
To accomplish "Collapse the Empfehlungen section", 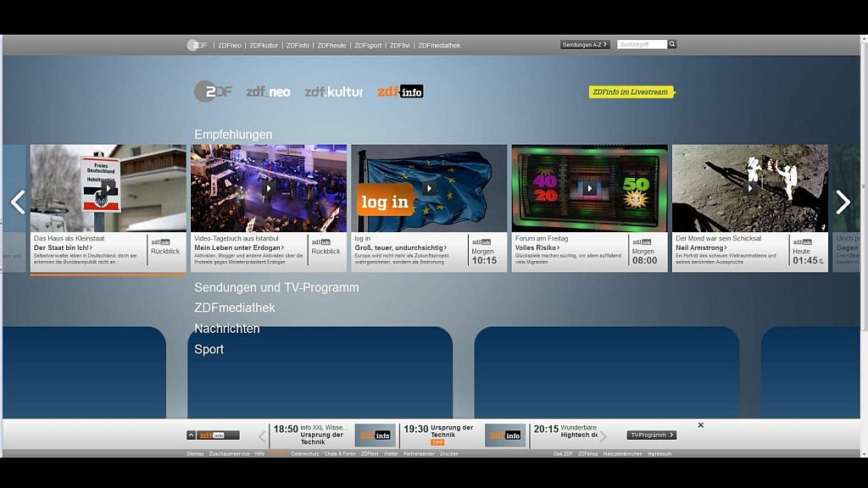I will (x=233, y=135).
